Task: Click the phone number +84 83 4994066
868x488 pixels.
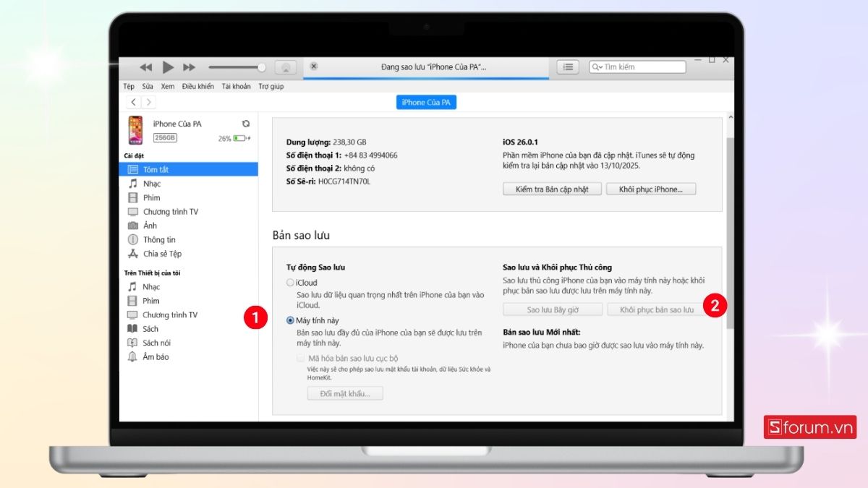Action: click(x=370, y=155)
